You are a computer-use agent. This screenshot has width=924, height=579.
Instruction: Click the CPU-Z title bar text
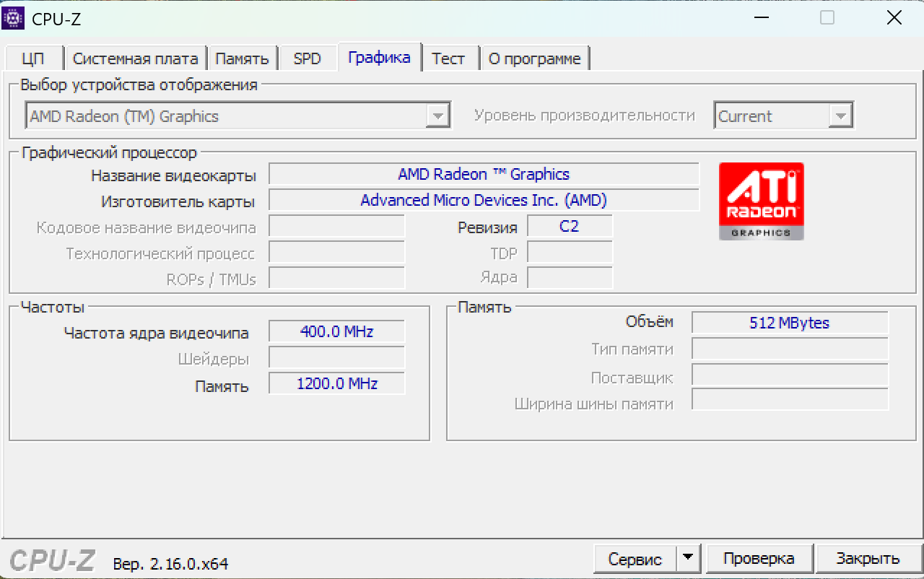(x=56, y=19)
